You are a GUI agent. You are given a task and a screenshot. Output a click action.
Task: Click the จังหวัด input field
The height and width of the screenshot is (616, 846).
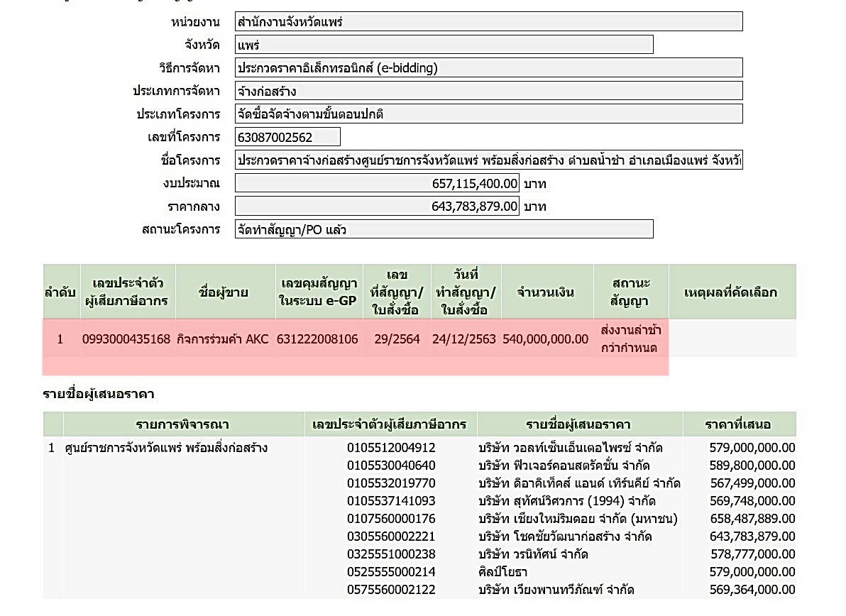444,45
